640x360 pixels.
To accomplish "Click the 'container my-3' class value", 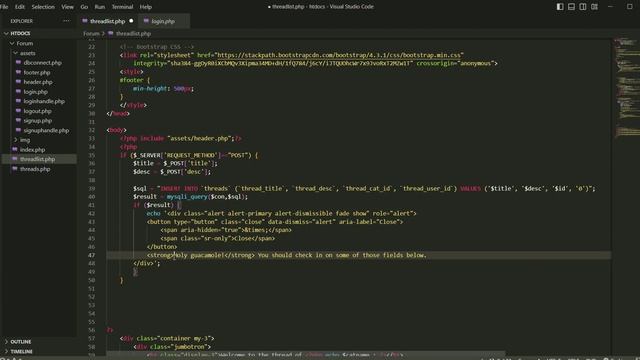I will pos(187,339).
